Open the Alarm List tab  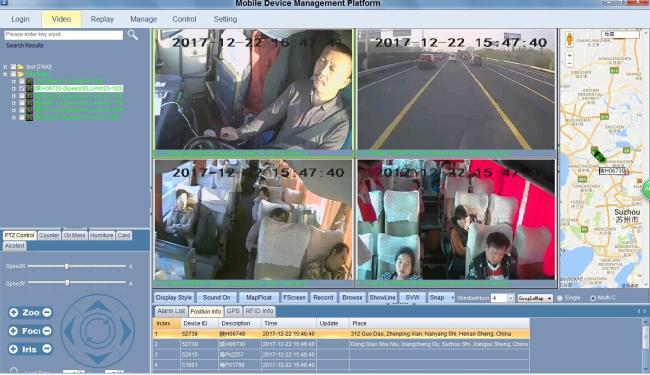(x=171, y=311)
